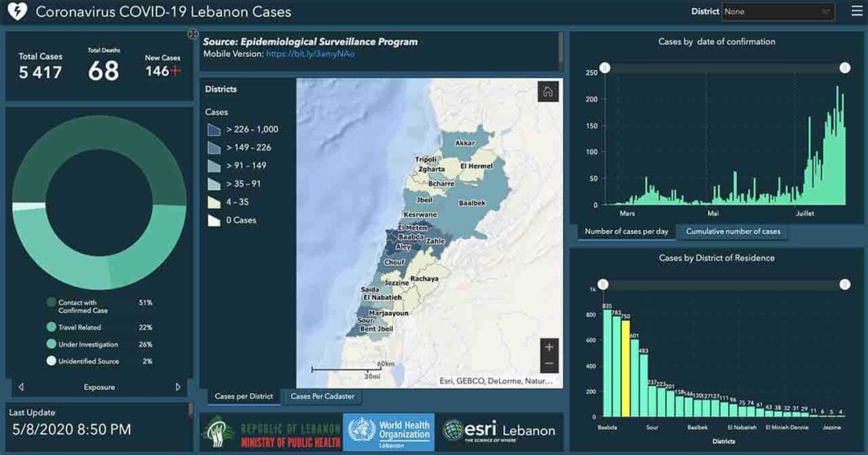This screenshot has width=868, height=455.
Task: Click the yellow highlighted bar in district chart
Action: pos(625,367)
